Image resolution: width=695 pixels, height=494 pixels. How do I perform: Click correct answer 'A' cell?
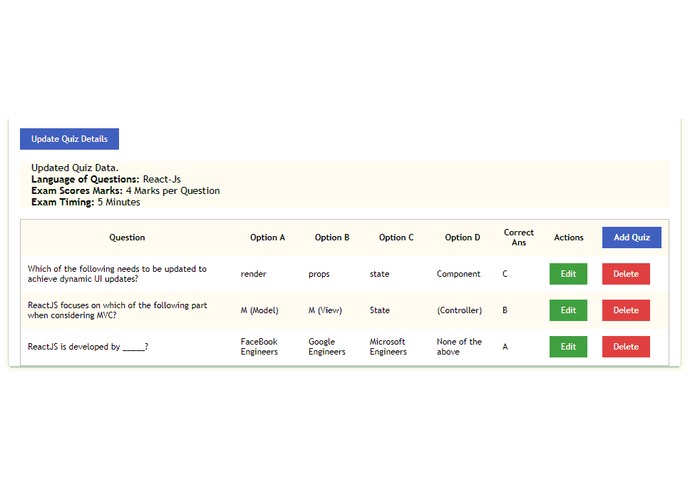505,346
